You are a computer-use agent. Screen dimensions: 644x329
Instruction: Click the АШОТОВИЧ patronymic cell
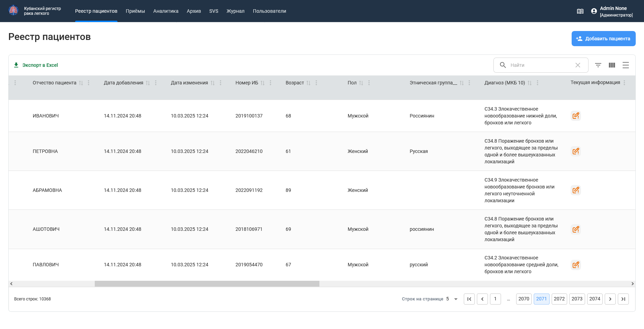pyautogui.click(x=46, y=229)
